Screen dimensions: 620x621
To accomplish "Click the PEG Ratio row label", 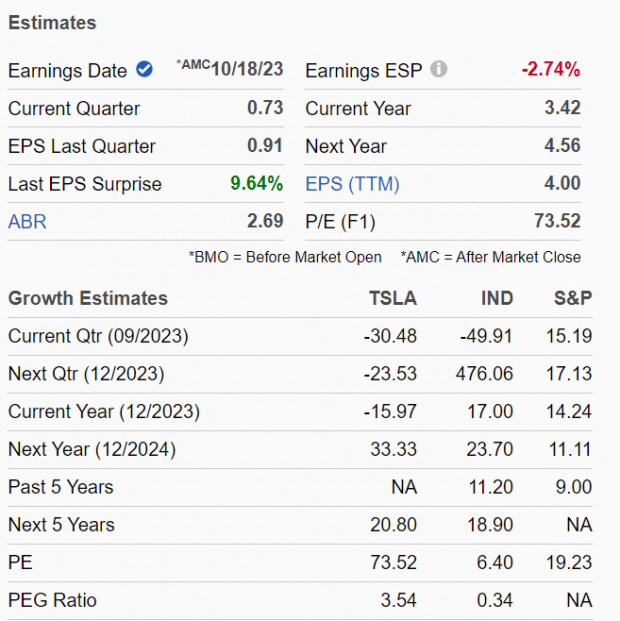I will point(53,600).
